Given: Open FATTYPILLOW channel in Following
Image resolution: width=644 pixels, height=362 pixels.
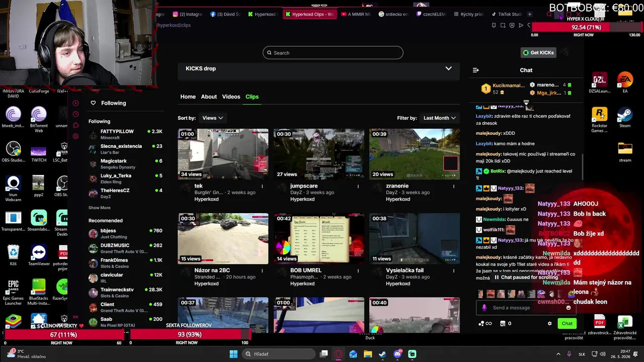Looking at the screenshot, I should tap(125, 134).
